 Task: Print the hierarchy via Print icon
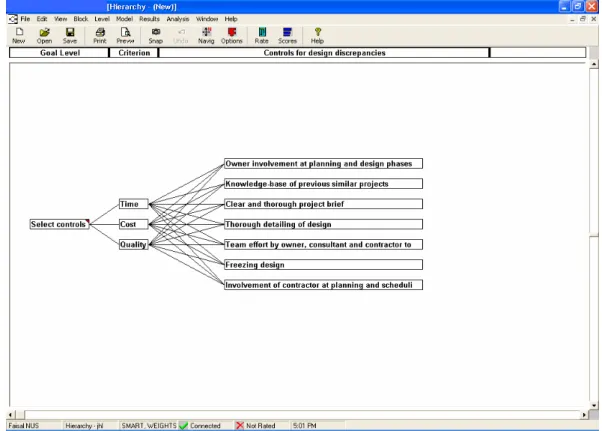100,36
